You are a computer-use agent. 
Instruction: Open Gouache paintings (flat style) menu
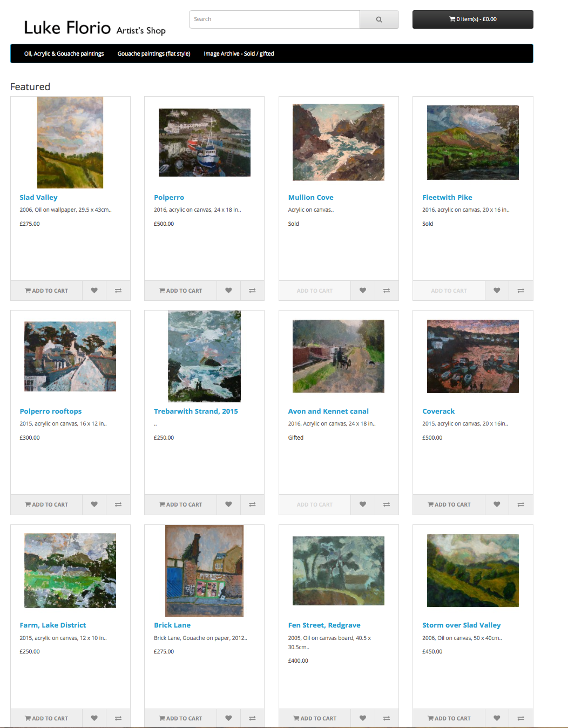pos(154,53)
